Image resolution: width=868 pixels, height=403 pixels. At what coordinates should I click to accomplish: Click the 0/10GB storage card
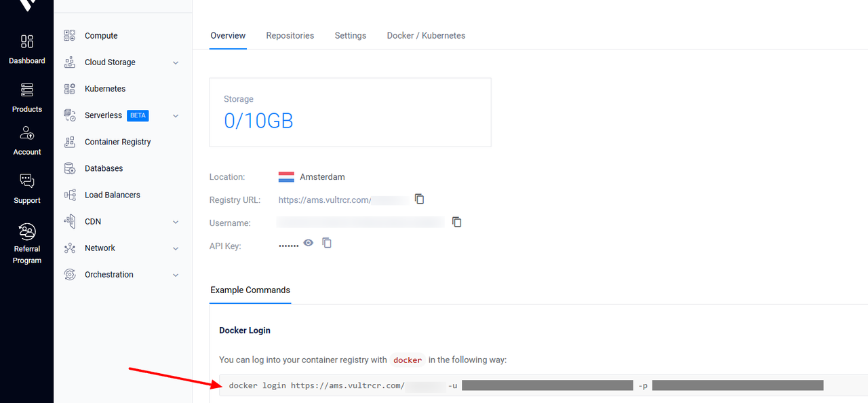point(350,112)
